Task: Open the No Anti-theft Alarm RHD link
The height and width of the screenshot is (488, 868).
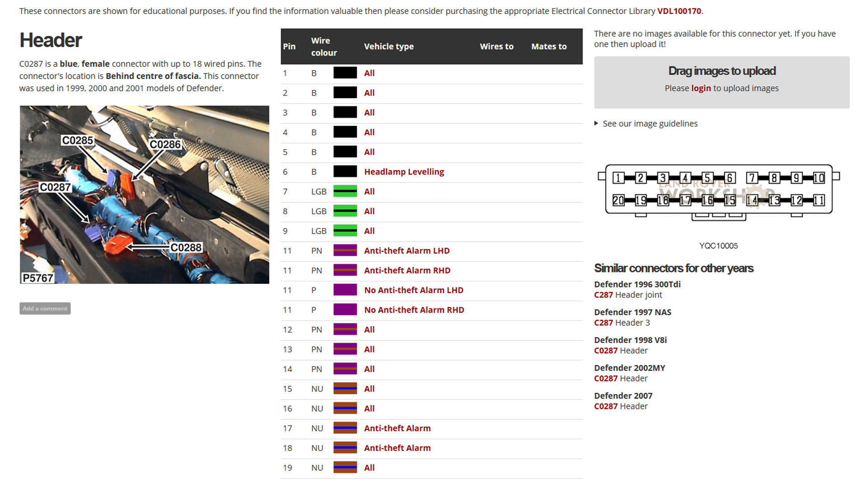Action: tap(414, 310)
